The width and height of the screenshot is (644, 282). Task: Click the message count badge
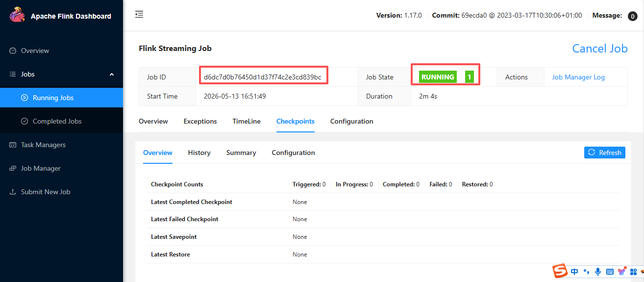coord(633,16)
